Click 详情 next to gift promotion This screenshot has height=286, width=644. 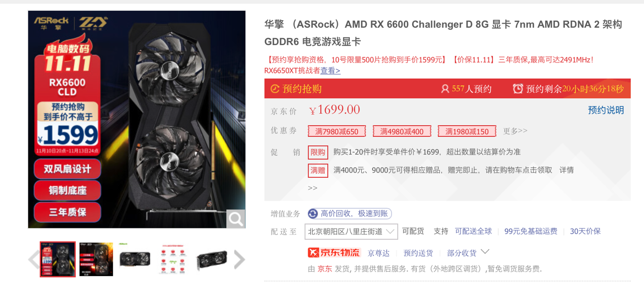tap(566, 170)
